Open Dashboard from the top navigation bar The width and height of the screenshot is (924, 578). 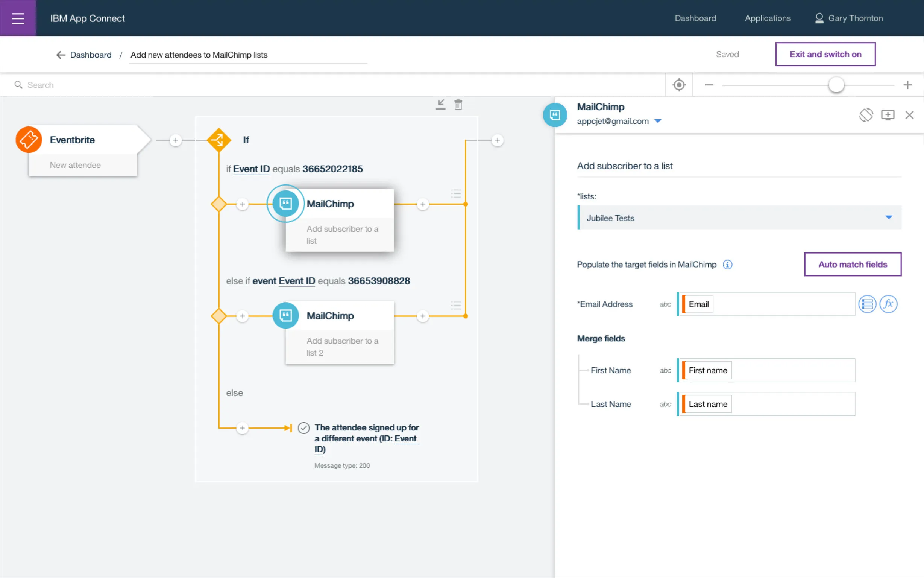tap(695, 18)
